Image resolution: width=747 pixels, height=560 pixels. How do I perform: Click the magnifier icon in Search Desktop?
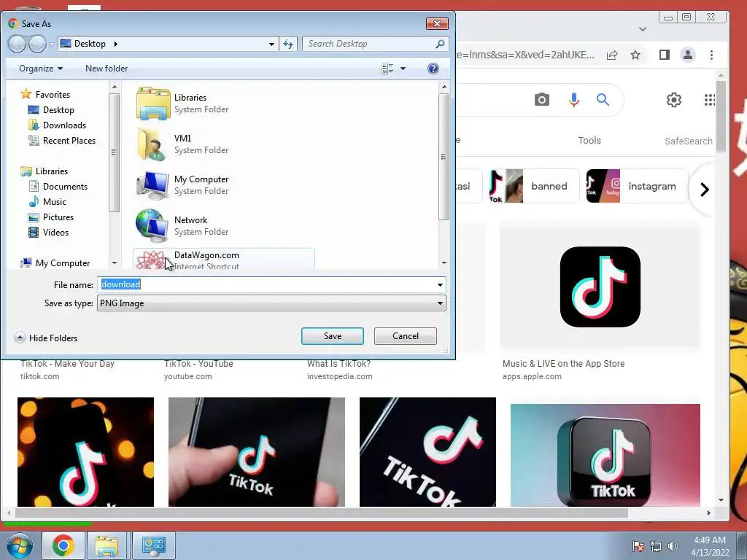[x=440, y=44]
